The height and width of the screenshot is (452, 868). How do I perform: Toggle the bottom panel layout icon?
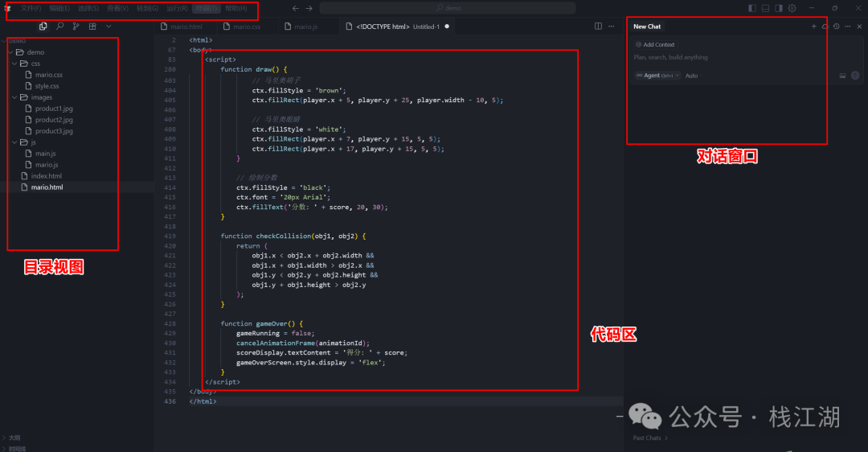765,8
